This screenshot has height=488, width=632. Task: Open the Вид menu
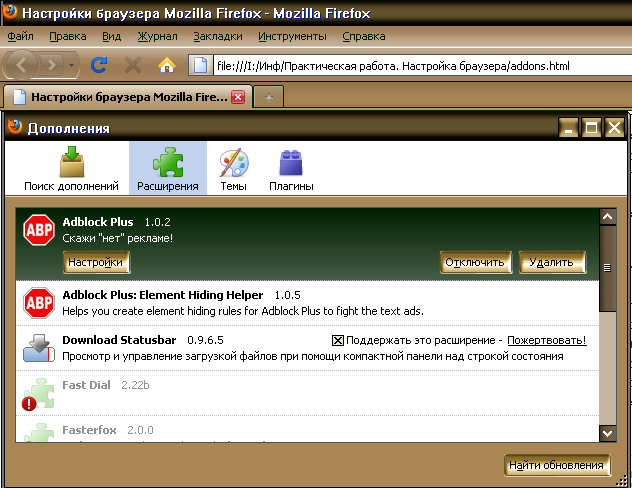(x=111, y=36)
